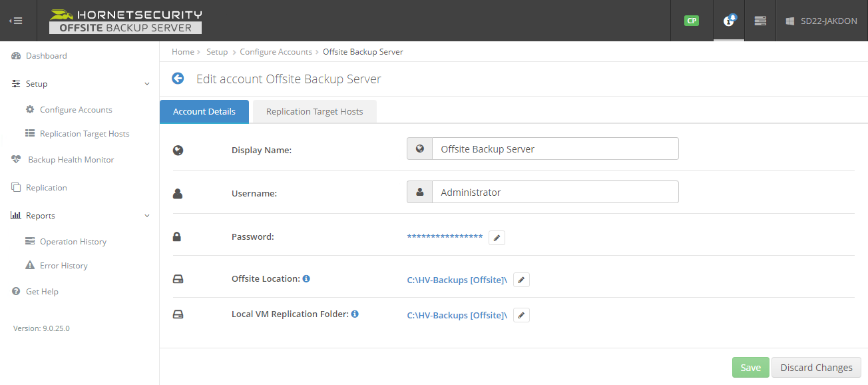868x385 pixels.
Task: Click the Home breadcrumb link
Action: click(182, 51)
